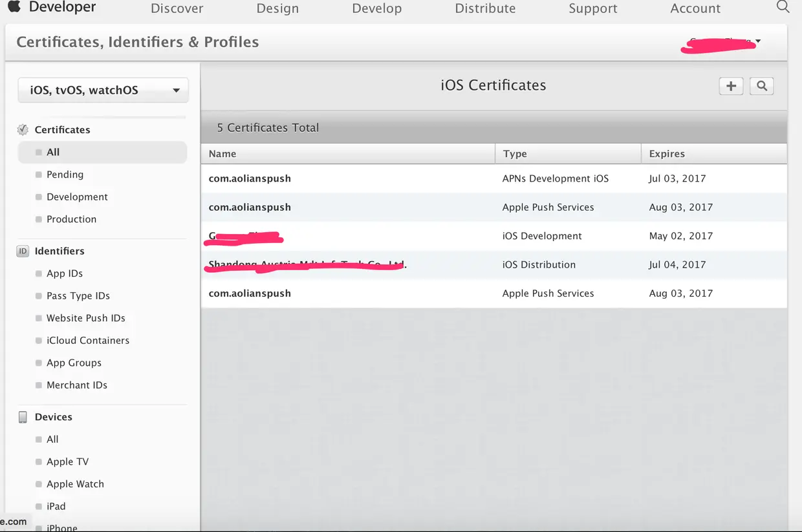Click the Identifiers section heading

click(x=60, y=251)
